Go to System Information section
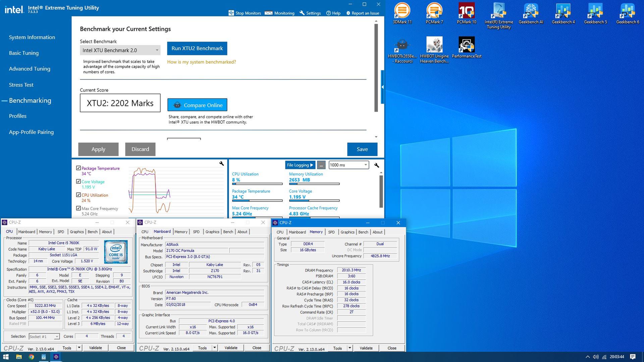The height and width of the screenshot is (362, 644). click(x=32, y=37)
